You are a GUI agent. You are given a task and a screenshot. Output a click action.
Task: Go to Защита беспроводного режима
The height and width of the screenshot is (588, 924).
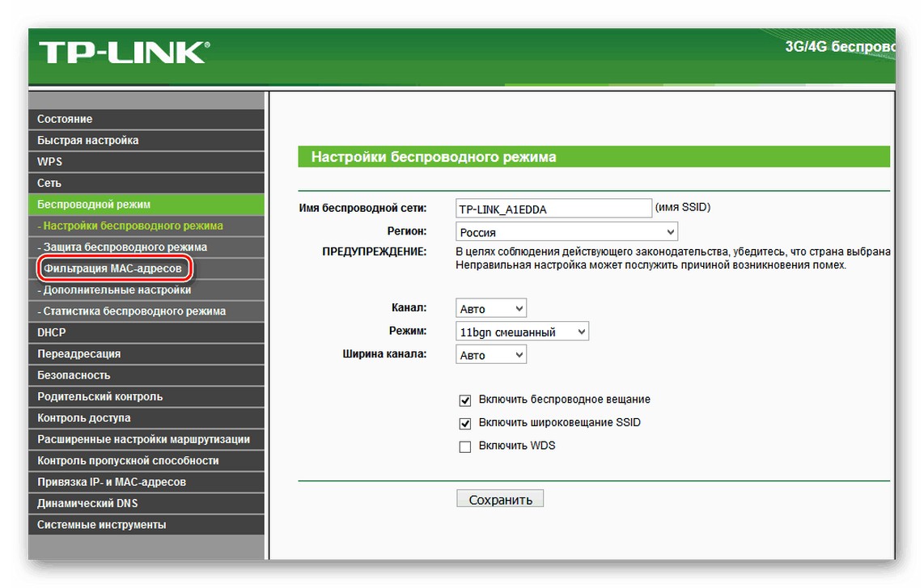[146, 247]
